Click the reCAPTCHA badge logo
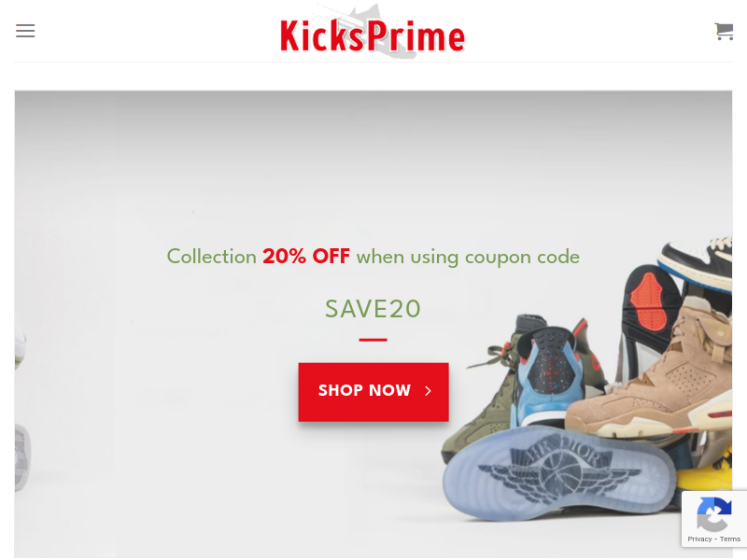 click(713, 514)
